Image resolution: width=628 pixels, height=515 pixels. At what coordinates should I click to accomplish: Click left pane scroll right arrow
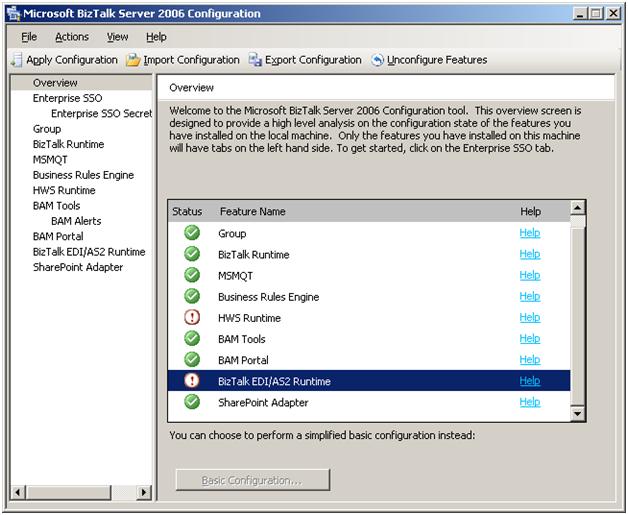coord(144,492)
